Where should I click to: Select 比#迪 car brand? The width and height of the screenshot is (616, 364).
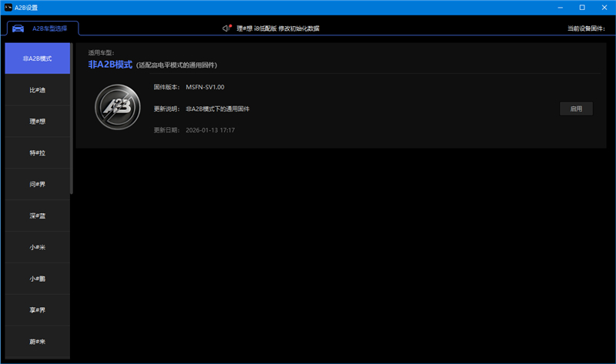tap(38, 90)
